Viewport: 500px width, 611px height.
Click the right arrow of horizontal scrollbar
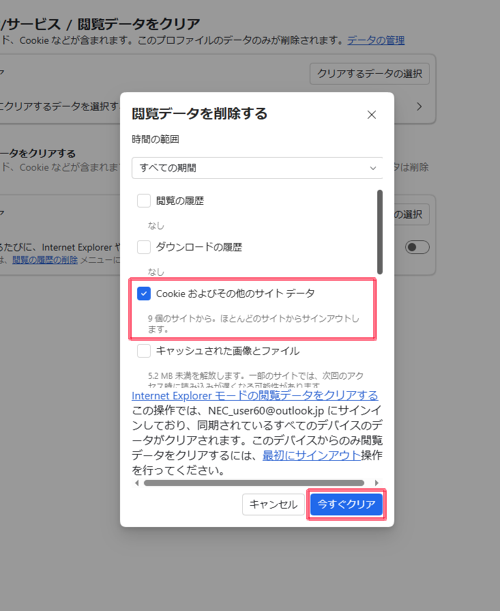tap(376, 483)
